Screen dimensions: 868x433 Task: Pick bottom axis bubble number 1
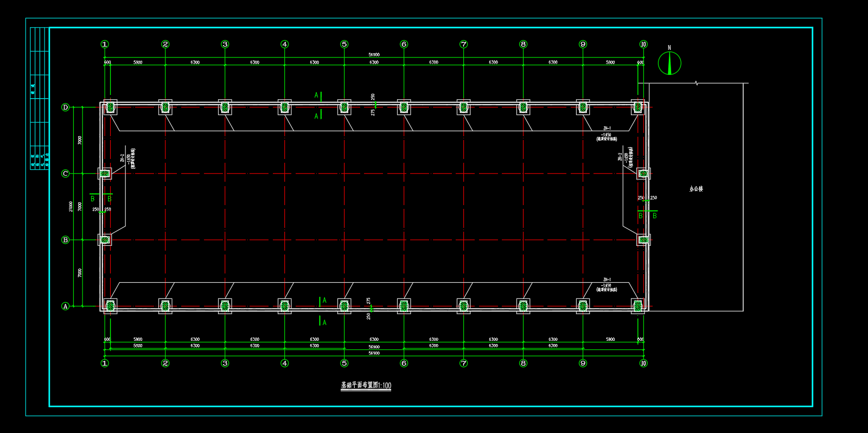(x=105, y=363)
